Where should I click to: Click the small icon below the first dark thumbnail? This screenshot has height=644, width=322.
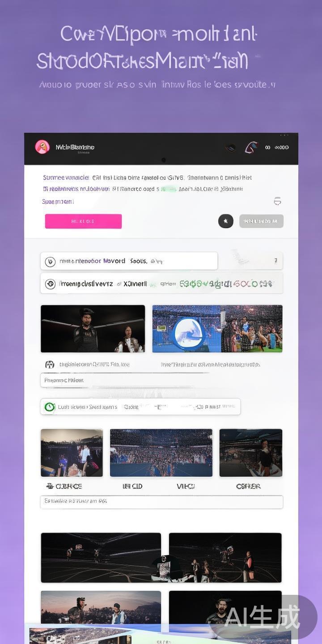click(x=50, y=364)
